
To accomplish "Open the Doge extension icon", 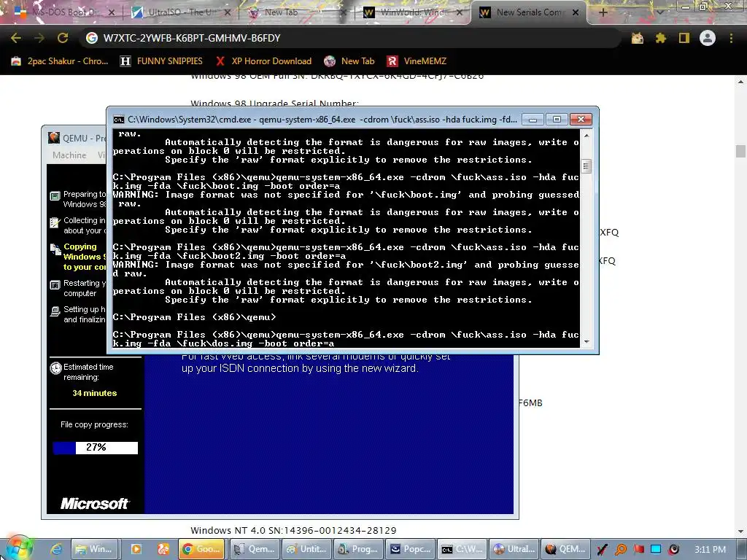I will point(638,38).
